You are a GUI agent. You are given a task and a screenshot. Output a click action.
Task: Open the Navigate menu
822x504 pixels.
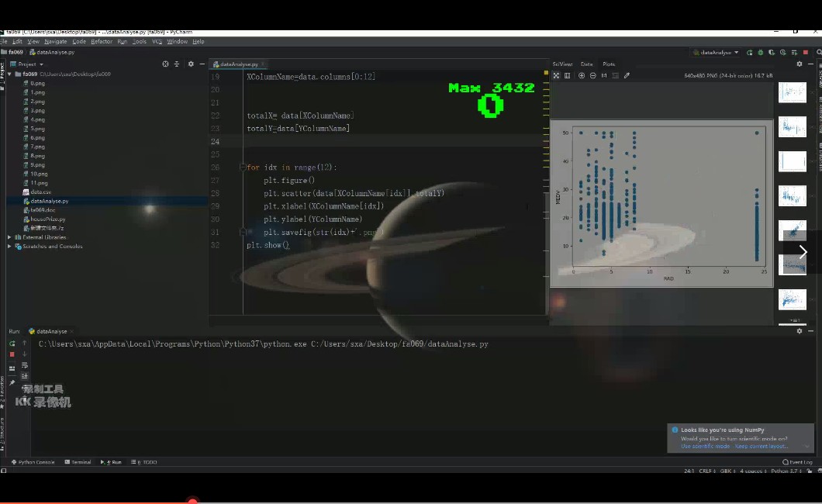[56, 41]
